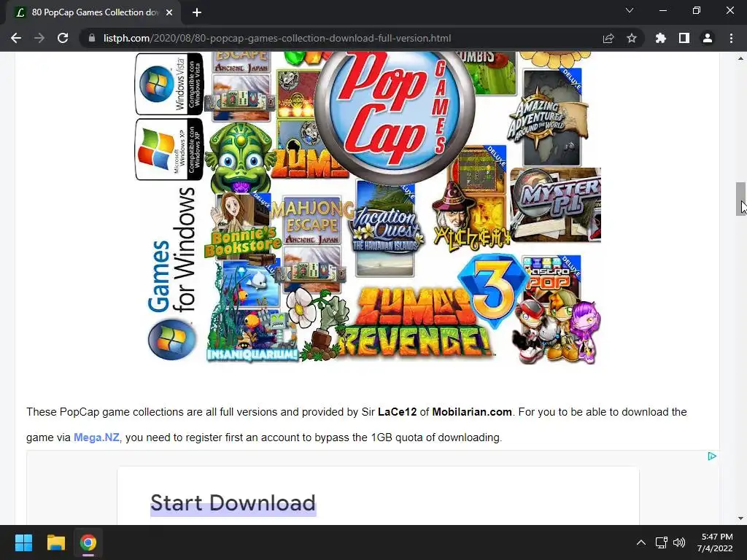The width and height of the screenshot is (747, 560).
Task: View site information via padlock icon
Action: coord(92,38)
